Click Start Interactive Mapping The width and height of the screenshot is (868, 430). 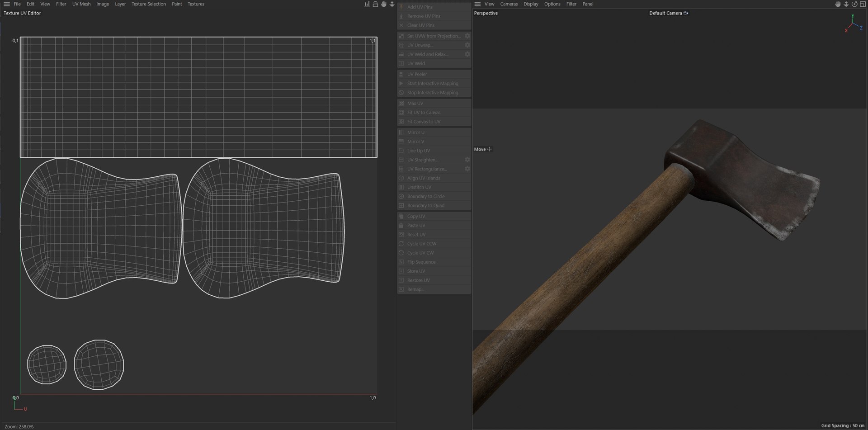(x=434, y=83)
